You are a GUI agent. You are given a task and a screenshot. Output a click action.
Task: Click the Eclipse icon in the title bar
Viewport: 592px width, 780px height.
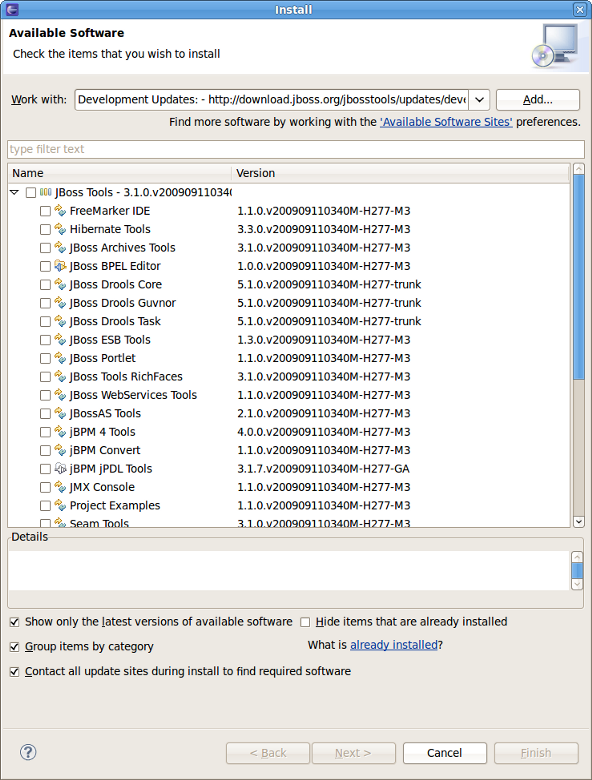pyautogui.click(x=12, y=9)
